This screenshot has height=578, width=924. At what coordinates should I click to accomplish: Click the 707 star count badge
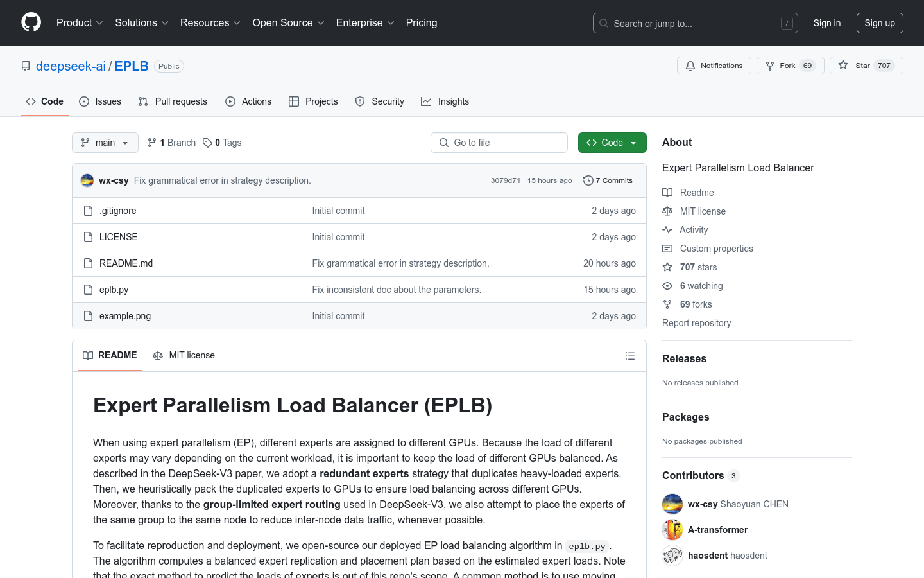coord(884,66)
